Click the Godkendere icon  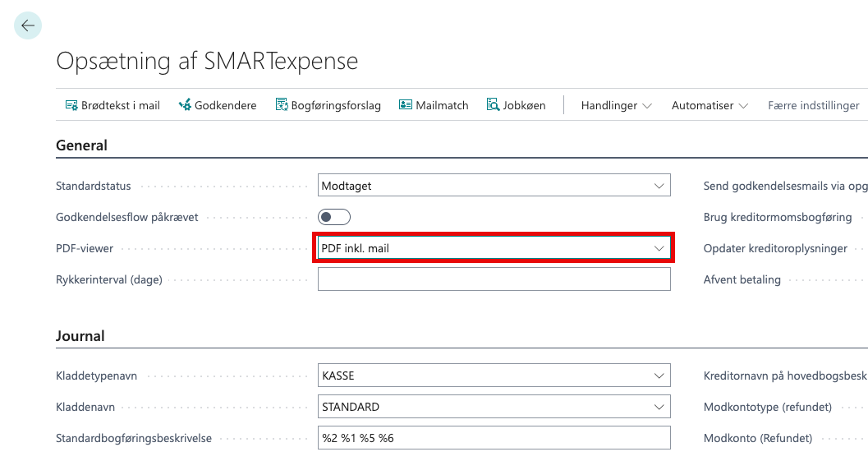[x=185, y=105]
